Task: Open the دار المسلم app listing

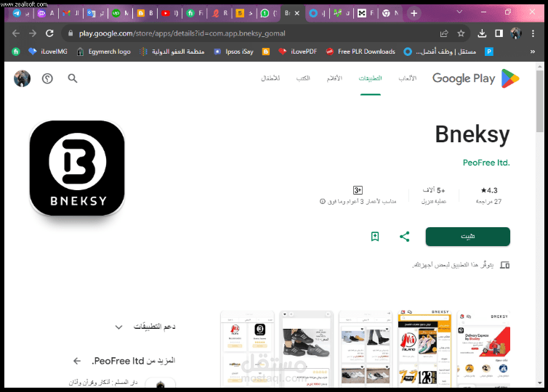Action: point(122,383)
